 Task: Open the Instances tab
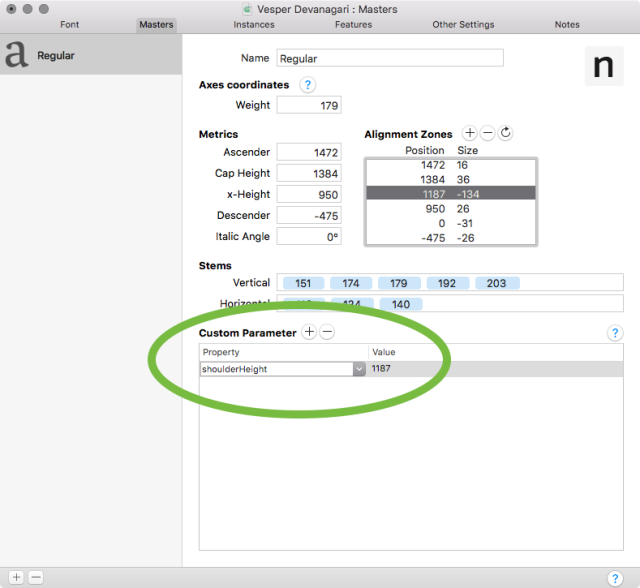tap(254, 24)
